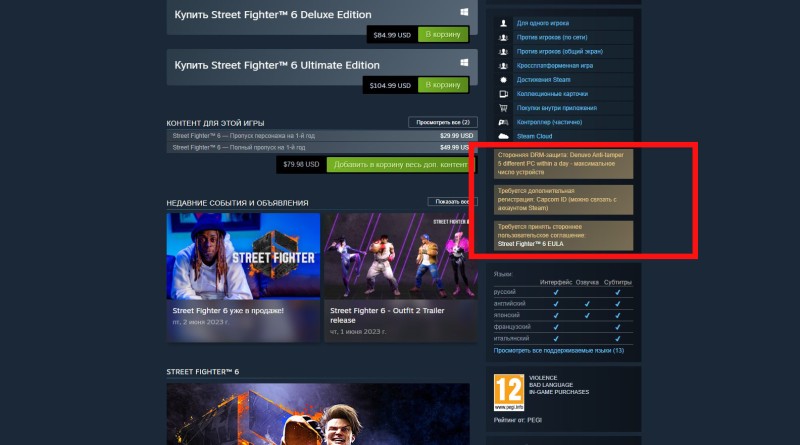Click the 'итальянский' language row
Screen dimensions: 800x445
563,338
